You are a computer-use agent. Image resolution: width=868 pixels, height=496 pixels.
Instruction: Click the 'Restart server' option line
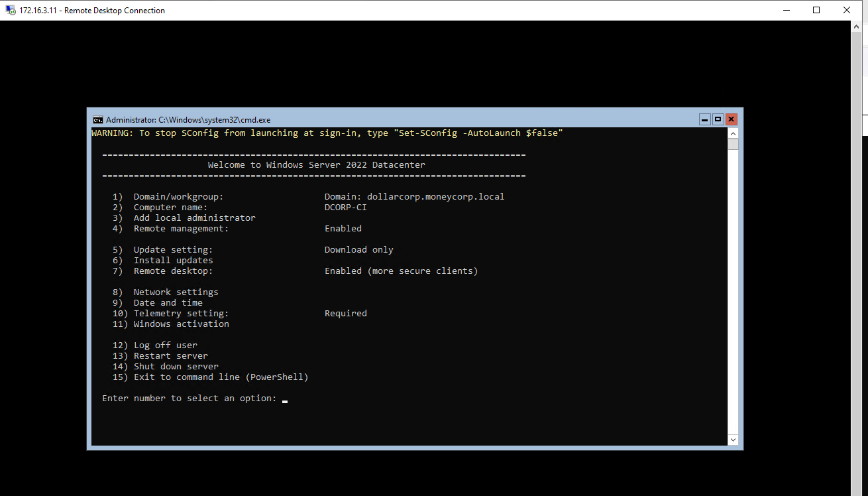[x=170, y=356]
